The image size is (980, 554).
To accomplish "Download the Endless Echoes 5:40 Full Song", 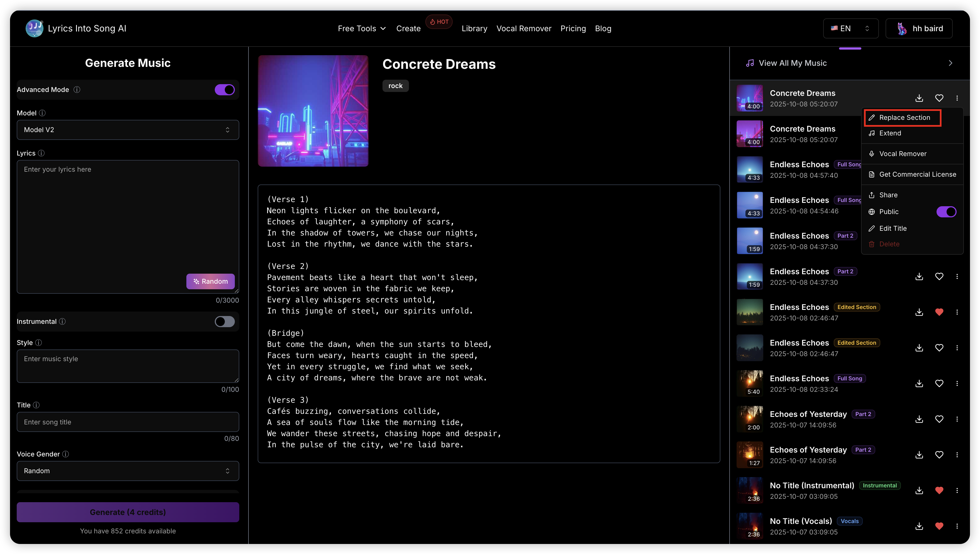I will (919, 383).
